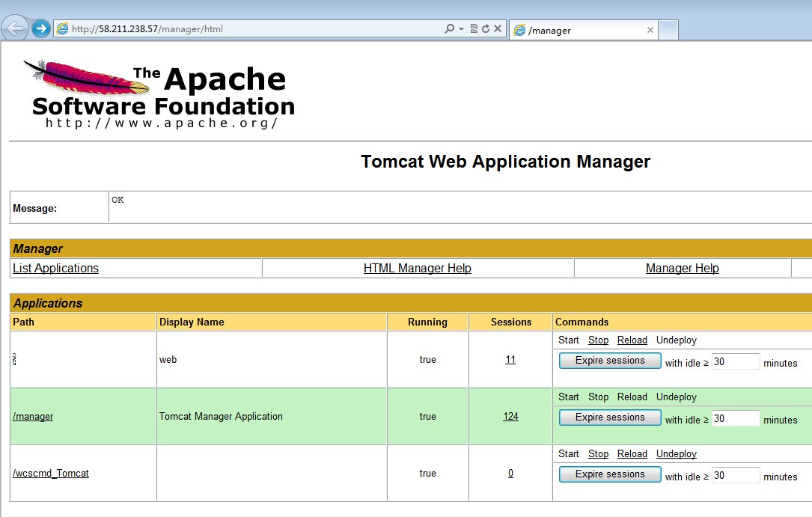
Task: Toggle the Compatibility View torn-page icon
Action: [x=473, y=29]
